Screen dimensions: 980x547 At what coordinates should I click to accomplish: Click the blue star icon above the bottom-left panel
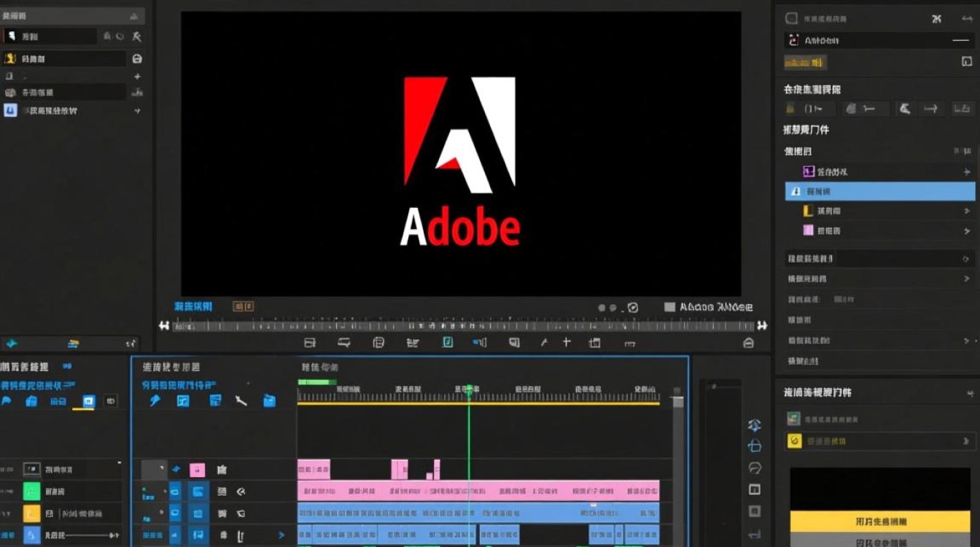coord(12,344)
